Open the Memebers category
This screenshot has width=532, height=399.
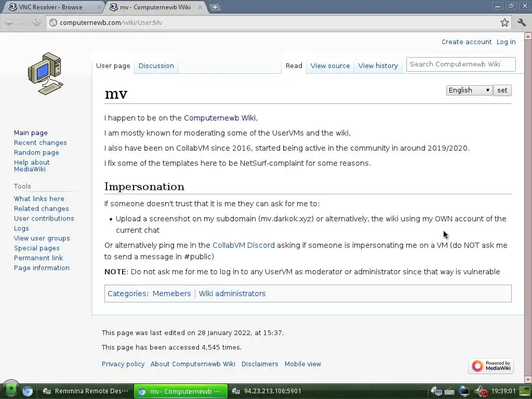click(171, 294)
